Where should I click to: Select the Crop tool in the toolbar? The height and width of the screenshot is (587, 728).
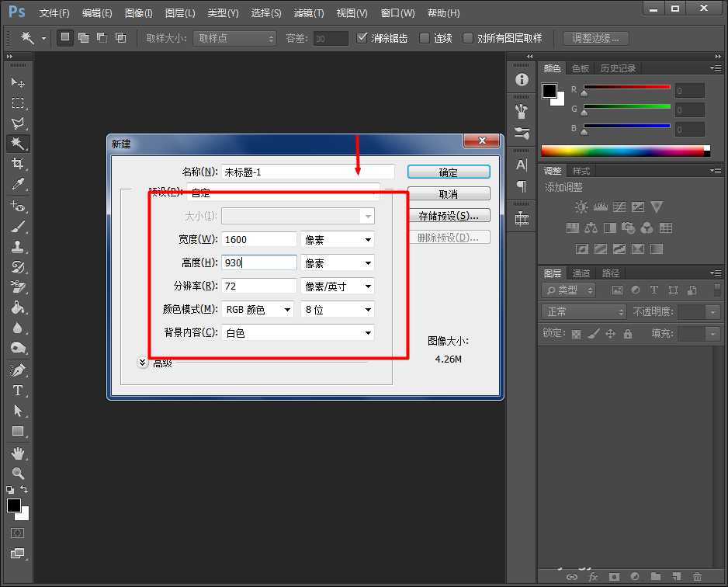18,165
